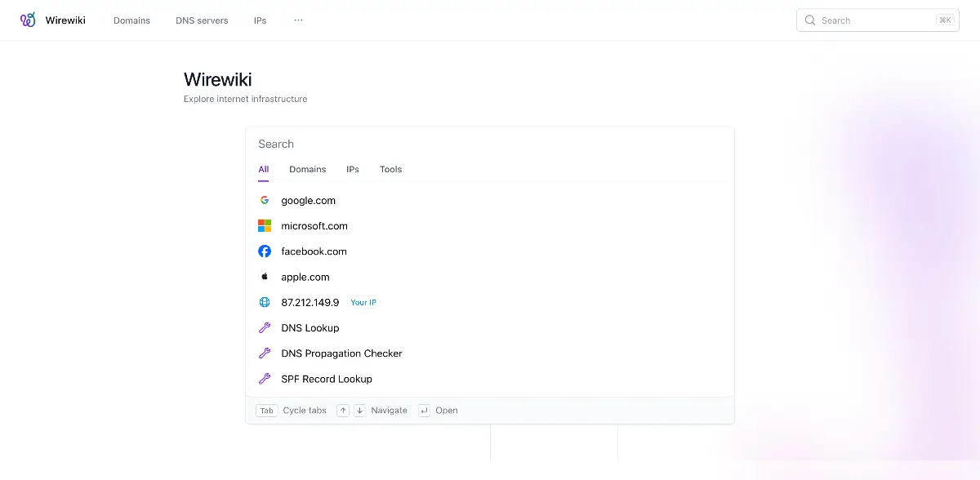Image resolution: width=980 pixels, height=480 pixels.
Task: Click the globe icon beside 87.212.149.9
Action: [265, 302]
